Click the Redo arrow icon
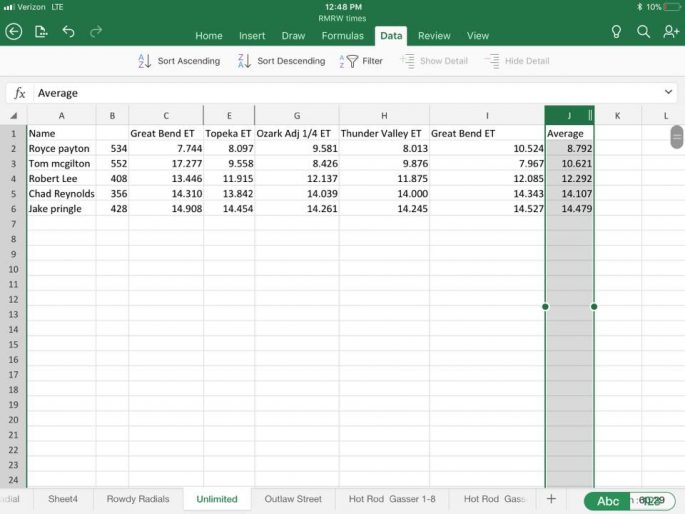 point(96,32)
